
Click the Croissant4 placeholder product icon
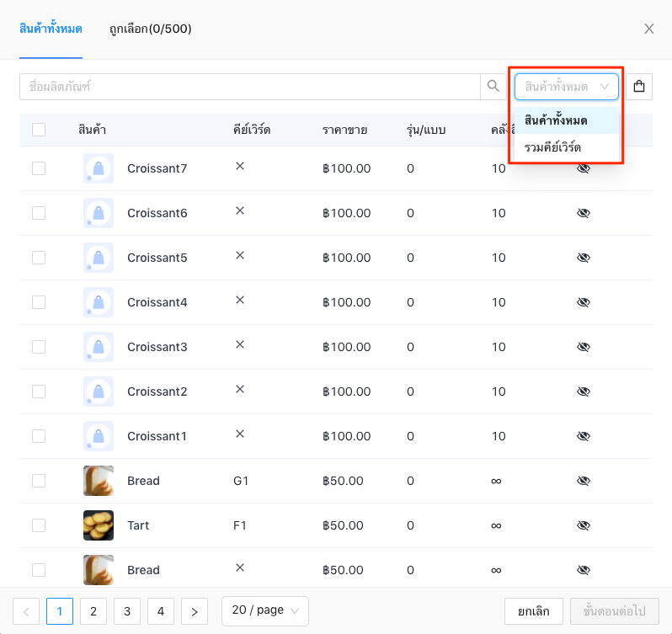[x=99, y=302]
